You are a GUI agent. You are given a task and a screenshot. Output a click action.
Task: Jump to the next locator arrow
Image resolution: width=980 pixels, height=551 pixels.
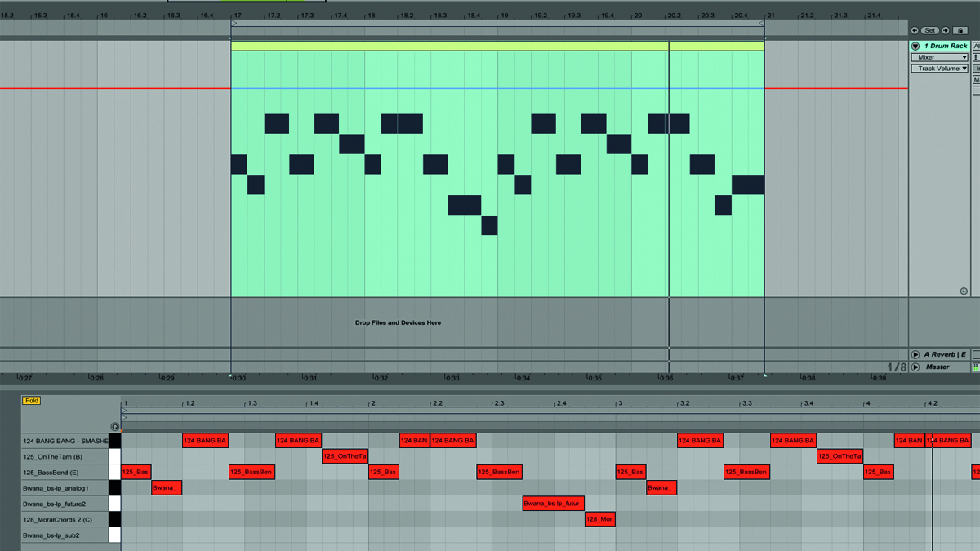pyautogui.click(x=946, y=30)
